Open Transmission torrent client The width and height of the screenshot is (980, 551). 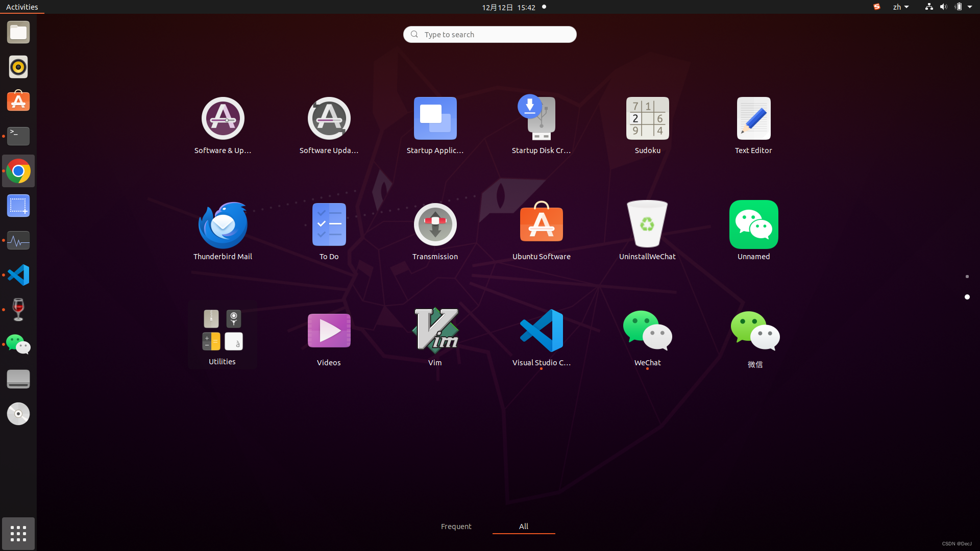click(x=435, y=231)
